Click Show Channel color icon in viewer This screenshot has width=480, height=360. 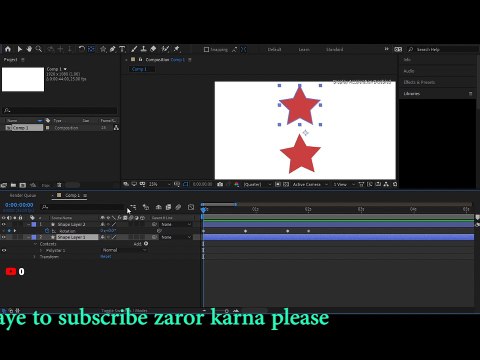click(237, 184)
